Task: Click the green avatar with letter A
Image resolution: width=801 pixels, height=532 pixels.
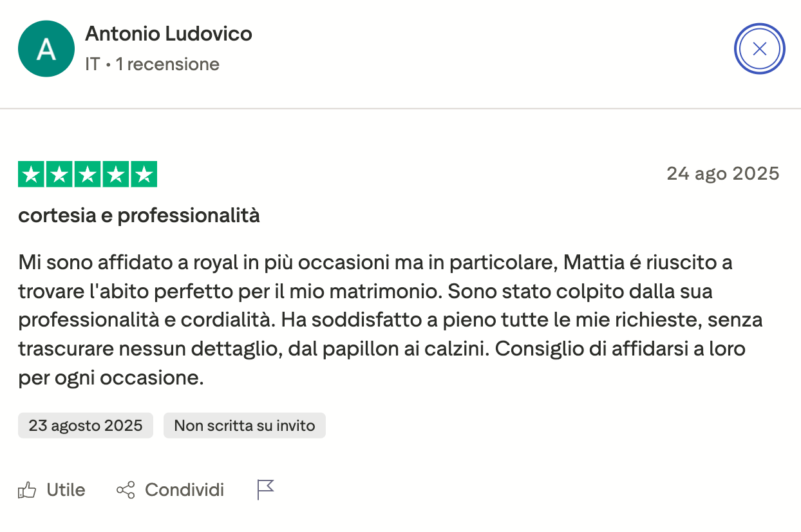Action: tap(46, 49)
